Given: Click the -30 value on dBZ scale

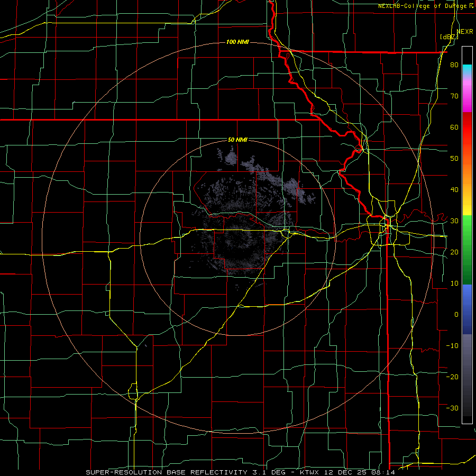Looking at the screenshot, I should (x=452, y=408).
